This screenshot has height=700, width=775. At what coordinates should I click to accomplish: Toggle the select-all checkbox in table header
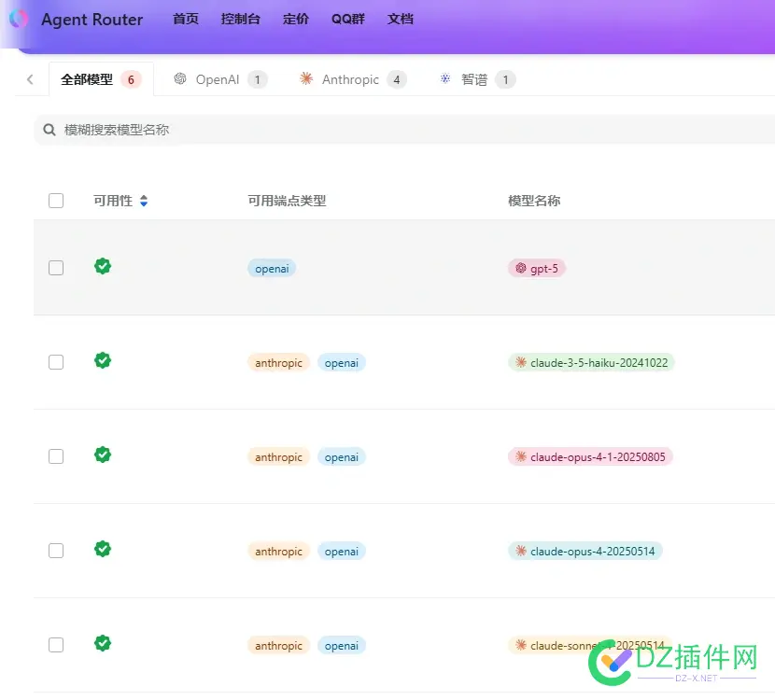pos(56,200)
